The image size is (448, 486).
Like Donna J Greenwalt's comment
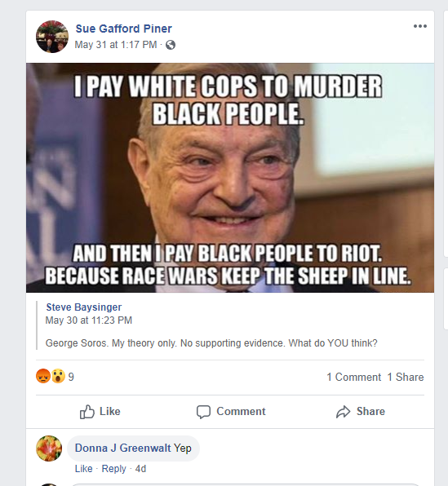84,469
